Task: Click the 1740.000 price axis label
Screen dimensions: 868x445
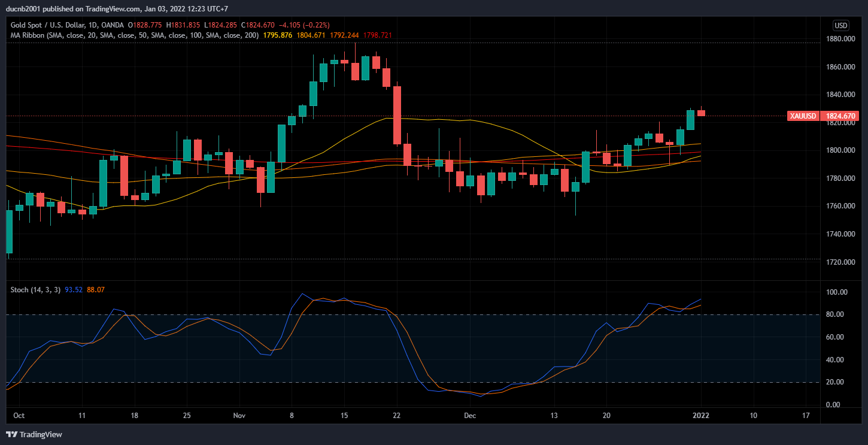Action: coord(840,234)
